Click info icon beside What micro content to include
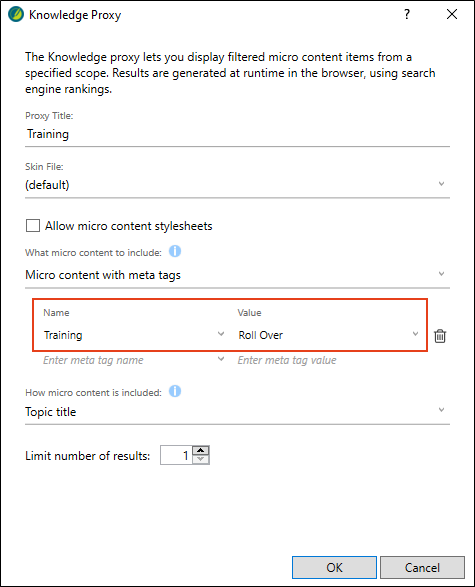 [x=175, y=251]
